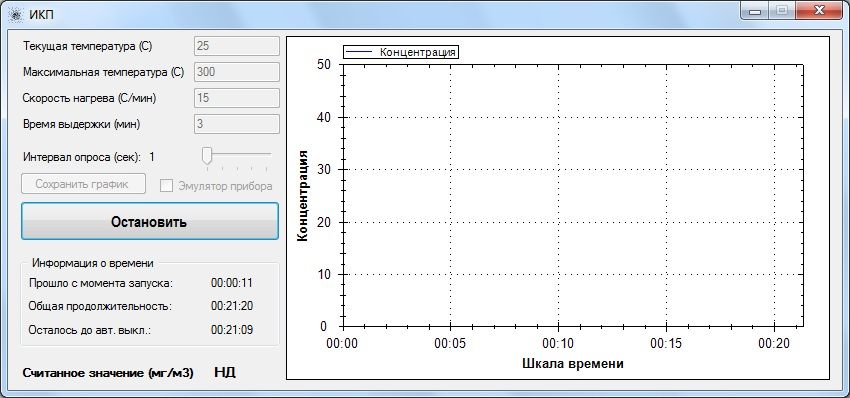Click the 50 value on concentration axis
Image resolution: width=850 pixels, height=398 pixels.
pyautogui.click(x=324, y=65)
